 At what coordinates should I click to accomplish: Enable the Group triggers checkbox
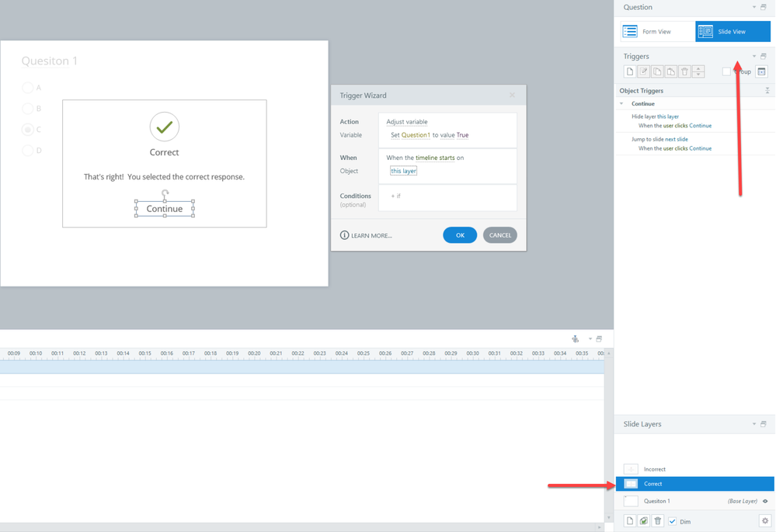click(726, 71)
